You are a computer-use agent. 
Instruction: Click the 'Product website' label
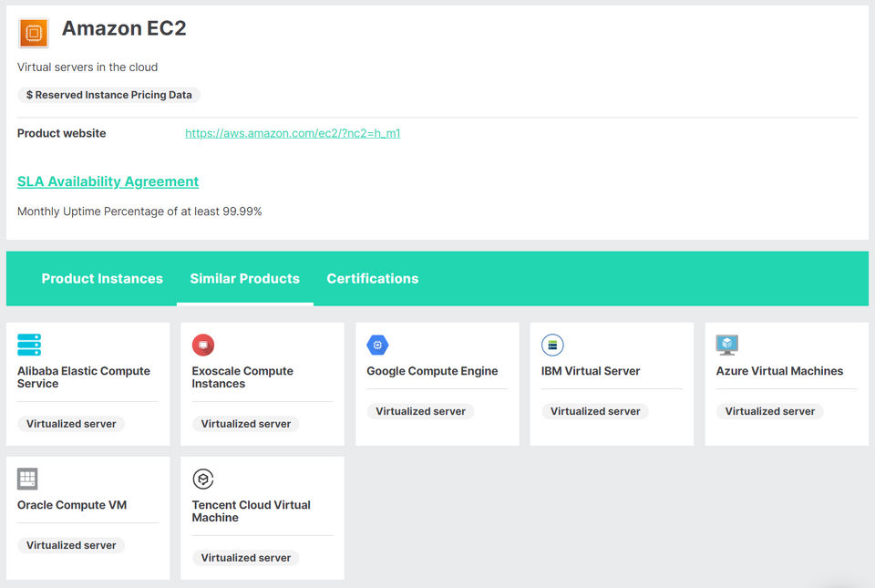[x=61, y=133]
